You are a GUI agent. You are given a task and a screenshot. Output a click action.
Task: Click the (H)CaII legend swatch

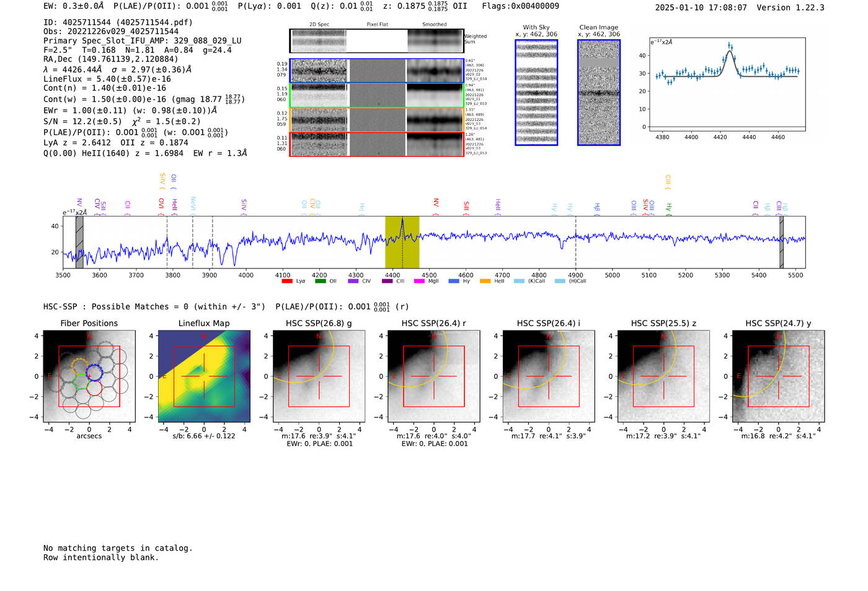[560, 281]
